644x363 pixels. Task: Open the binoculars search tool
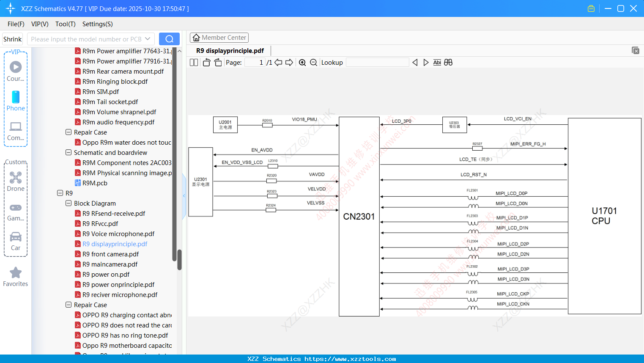pyautogui.click(x=448, y=62)
